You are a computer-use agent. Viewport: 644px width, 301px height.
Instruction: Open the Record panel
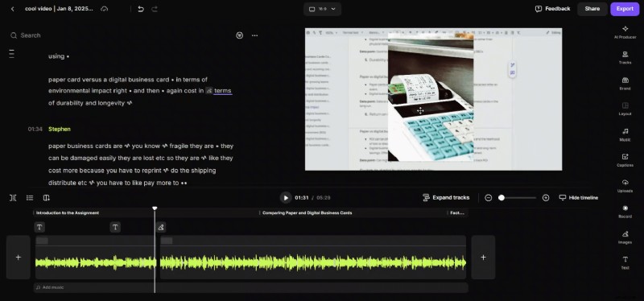click(625, 212)
